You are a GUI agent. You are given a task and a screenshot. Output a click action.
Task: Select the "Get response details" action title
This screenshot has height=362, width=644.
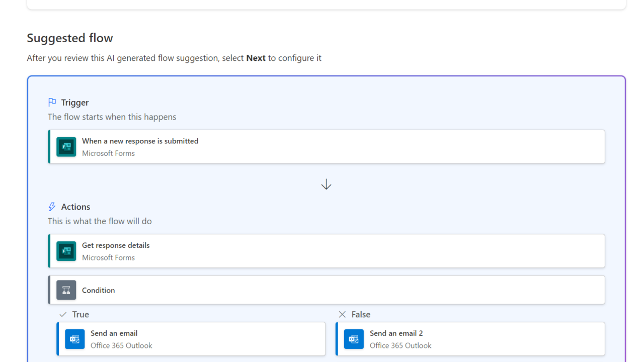pos(116,245)
